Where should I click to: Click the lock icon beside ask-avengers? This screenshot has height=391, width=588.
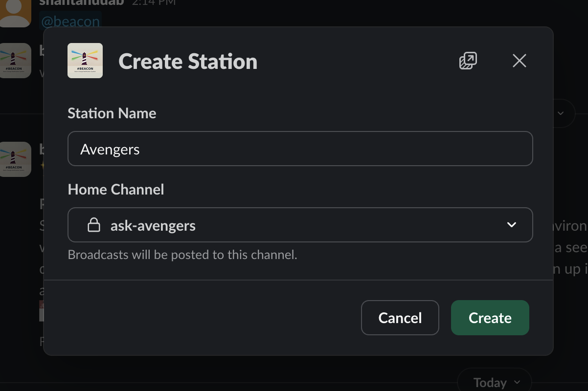pos(94,225)
